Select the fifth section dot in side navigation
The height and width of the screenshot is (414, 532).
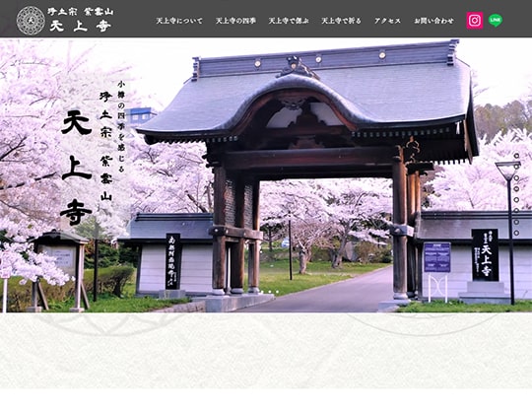tap(516, 199)
